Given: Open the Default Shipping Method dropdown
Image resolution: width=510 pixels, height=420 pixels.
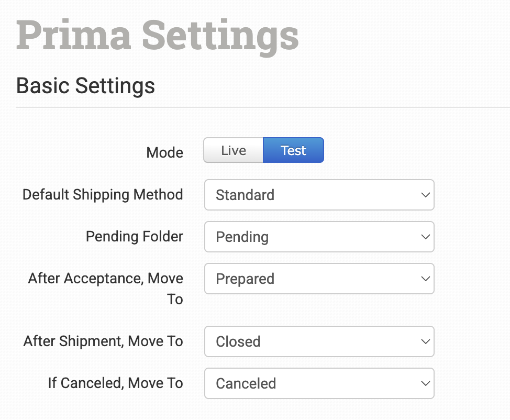Looking at the screenshot, I should click(319, 195).
